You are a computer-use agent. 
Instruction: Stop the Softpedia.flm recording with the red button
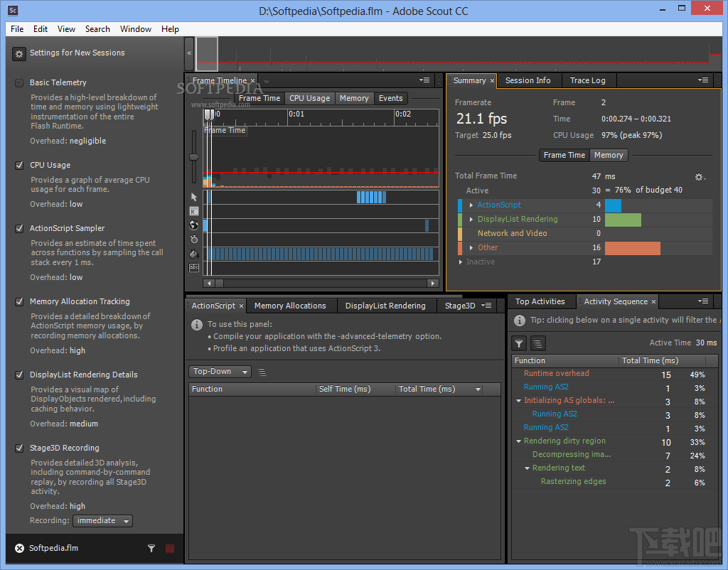tap(171, 548)
